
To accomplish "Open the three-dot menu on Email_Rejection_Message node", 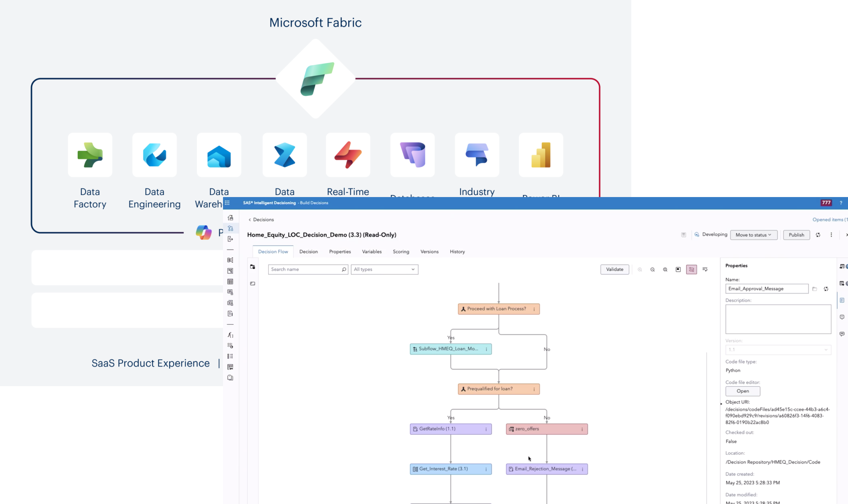I will pyautogui.click(x=582, y=469).
